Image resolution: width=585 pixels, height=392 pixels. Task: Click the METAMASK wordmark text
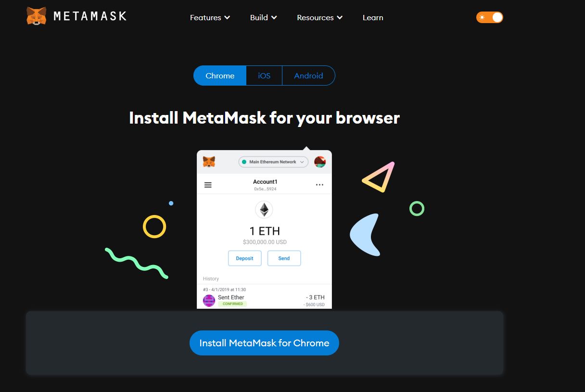point(90,16)
